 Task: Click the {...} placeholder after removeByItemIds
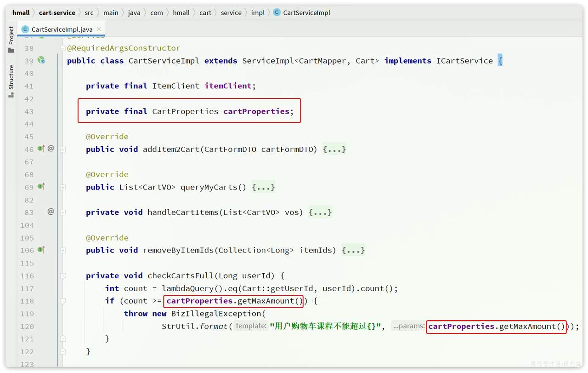[x=353, y=250]
